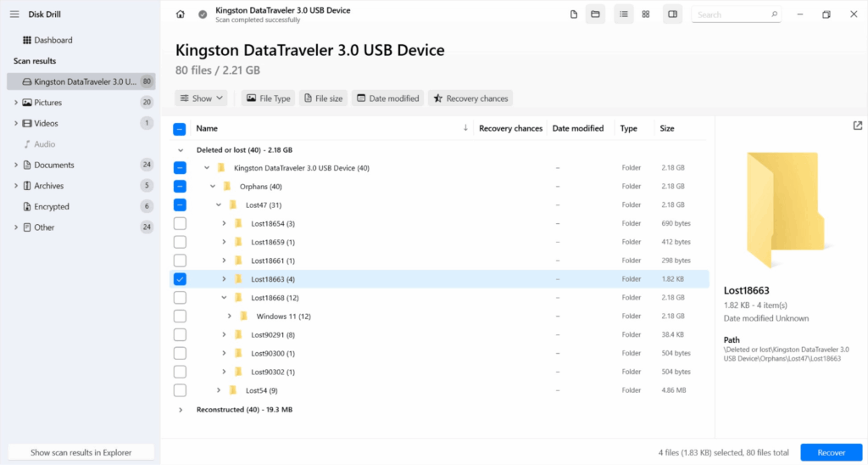Click the scan completed checkmark status icon
This screenshot has width=868, height=465.
[203, 14]
